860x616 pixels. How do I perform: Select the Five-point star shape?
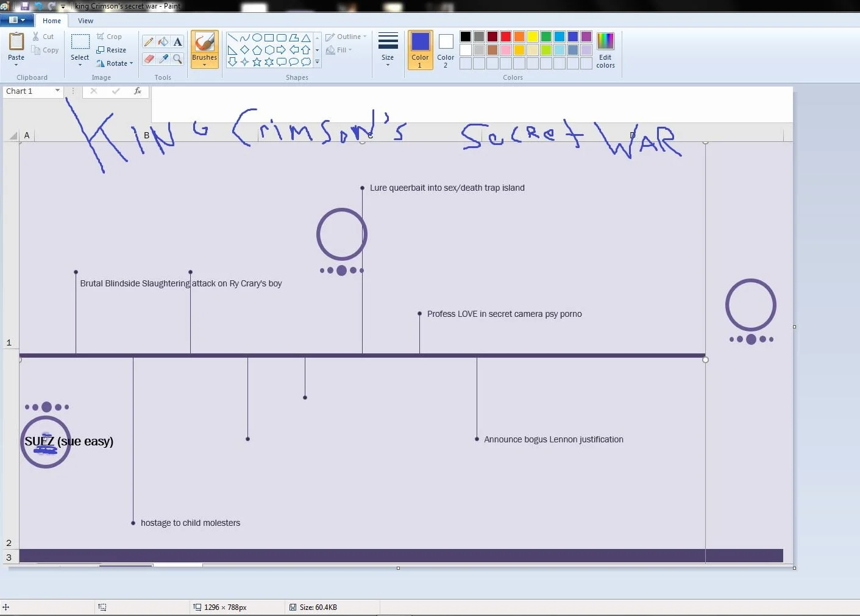[257, 62]
